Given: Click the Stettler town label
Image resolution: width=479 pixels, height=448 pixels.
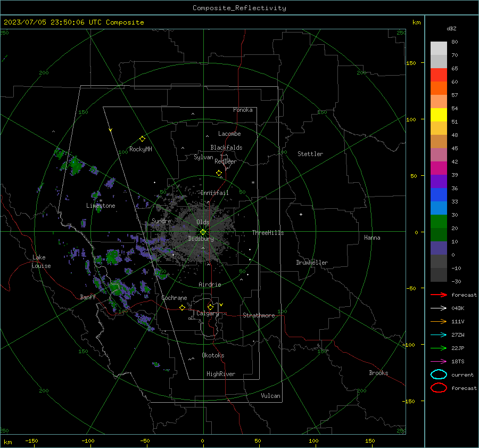Looking at the screenshot, I should click(x=310, y=154).
